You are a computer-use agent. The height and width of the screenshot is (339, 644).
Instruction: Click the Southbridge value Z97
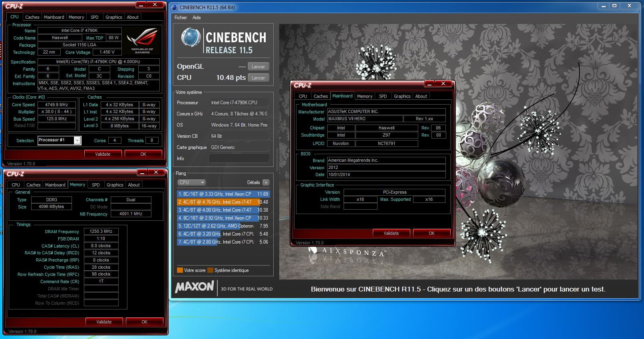tap(387, 135)
